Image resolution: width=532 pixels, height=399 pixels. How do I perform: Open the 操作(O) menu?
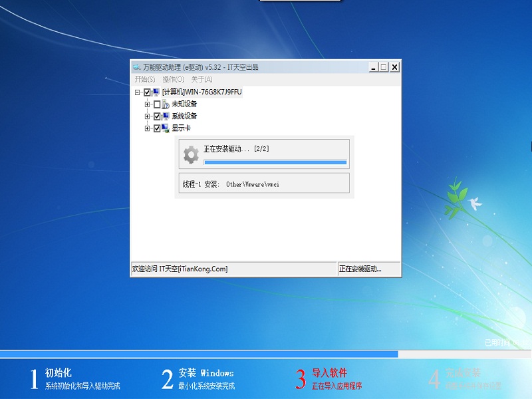point(174,80)
